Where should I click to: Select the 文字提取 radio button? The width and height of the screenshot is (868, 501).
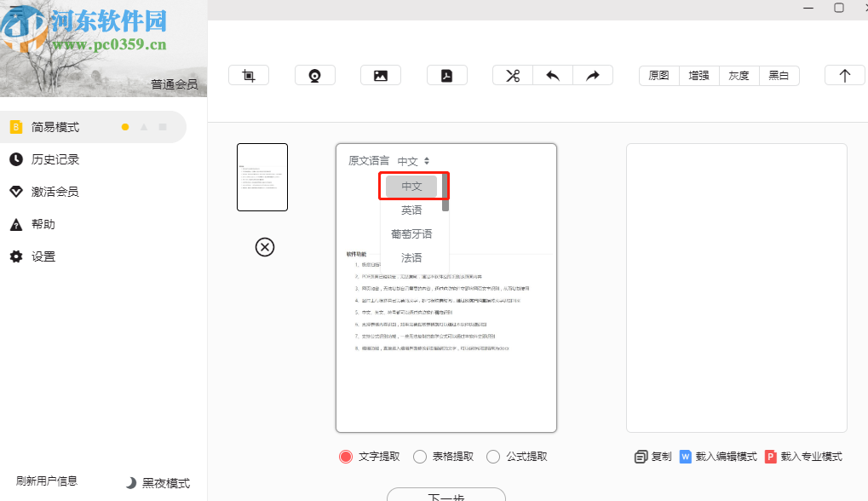[x=346, y=457]
